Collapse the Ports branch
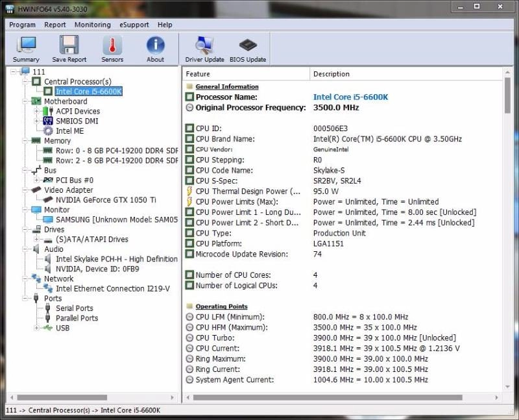519x420 pixels. pos(25,299)
